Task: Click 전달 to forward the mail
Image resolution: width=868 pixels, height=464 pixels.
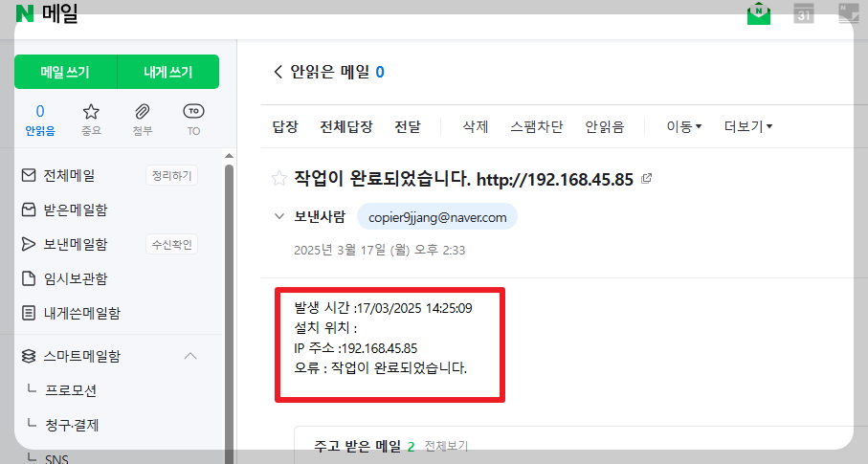Action: coord(408,127)
